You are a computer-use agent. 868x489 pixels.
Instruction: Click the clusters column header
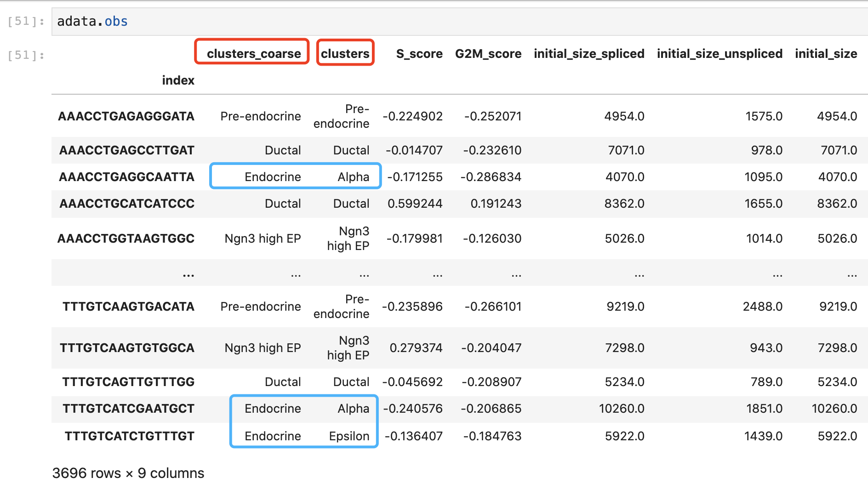[345, 53]
